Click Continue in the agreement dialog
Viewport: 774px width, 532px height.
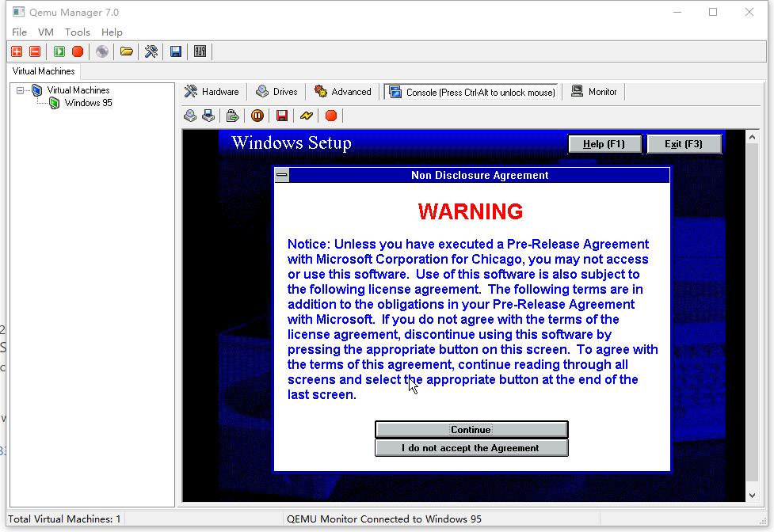coord(471,429)
